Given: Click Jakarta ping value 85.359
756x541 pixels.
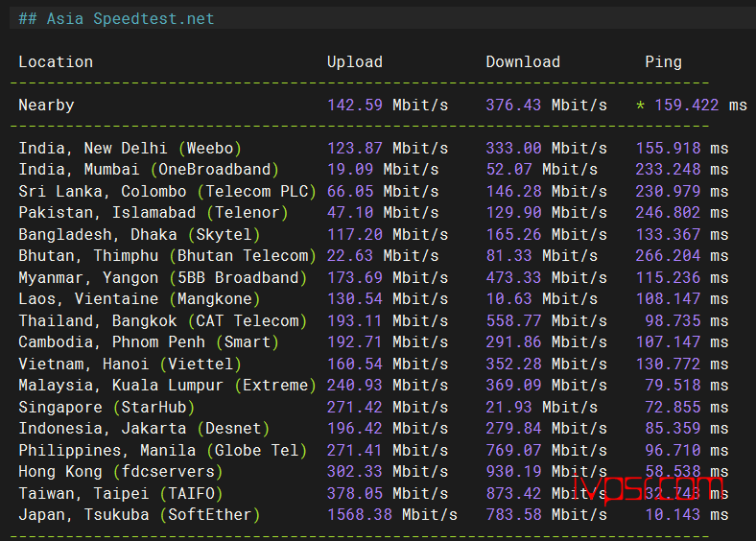Looking at the screenshot, I should (673, 428).
